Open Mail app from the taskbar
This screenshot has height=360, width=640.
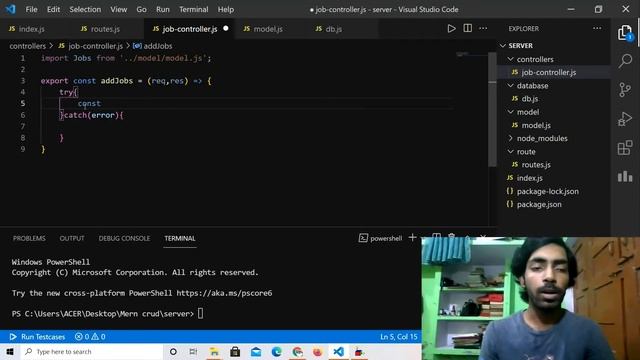point(256,351)
